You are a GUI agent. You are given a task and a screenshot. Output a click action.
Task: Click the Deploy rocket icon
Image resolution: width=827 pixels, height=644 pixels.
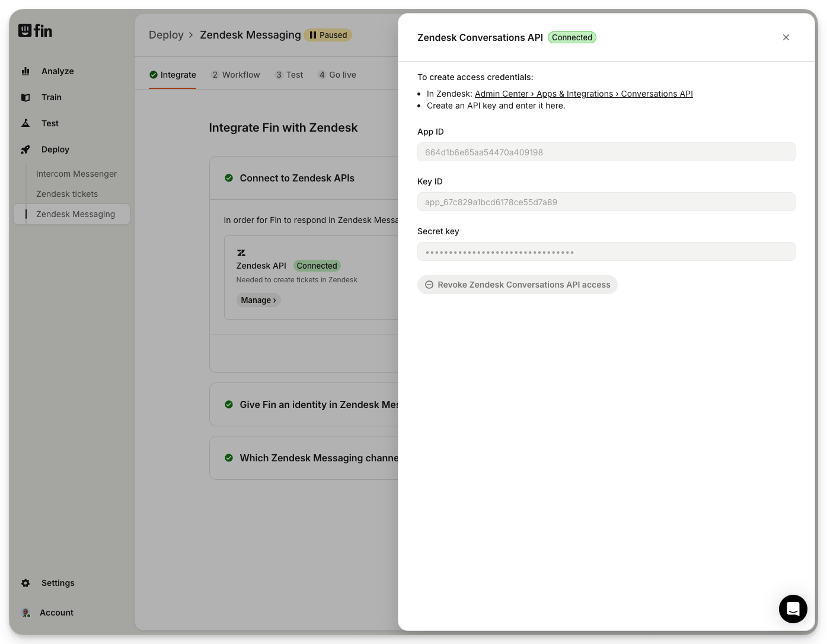click(x=25, y=149)
